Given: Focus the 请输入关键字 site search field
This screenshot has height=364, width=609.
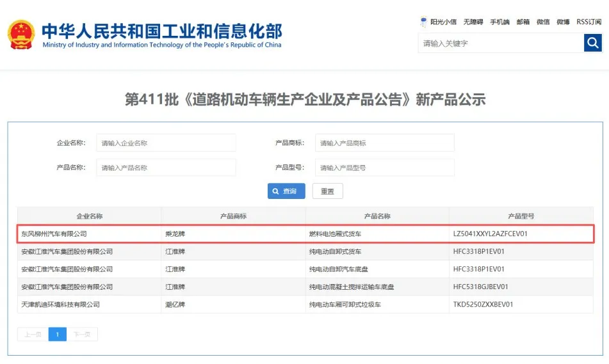Looking at the screenshot, I should tap(501, 43).
